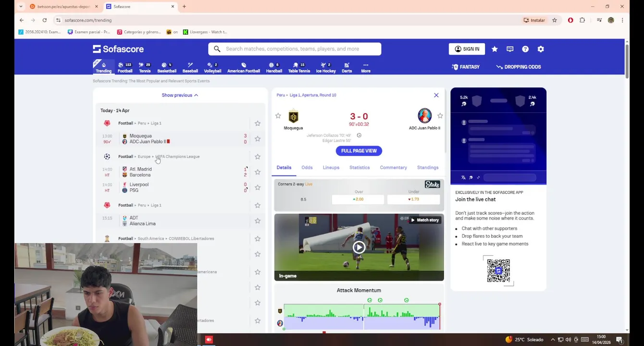Screen dimensions: 644x346
Task: Click the Moquegua team crest
Action: tap(293, 116)
